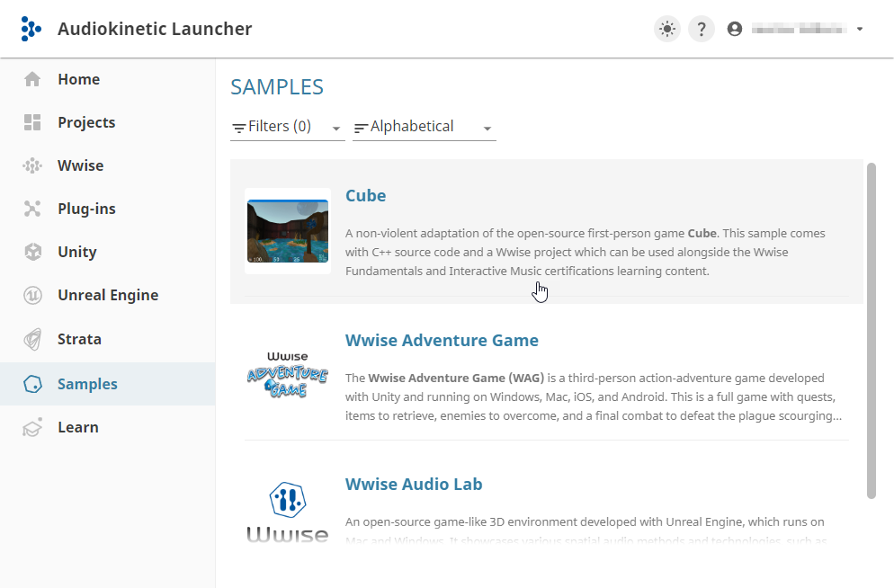Open the Unreal Engine section label
The width and height of the screenshot is (894, 588).
point(108,295)
